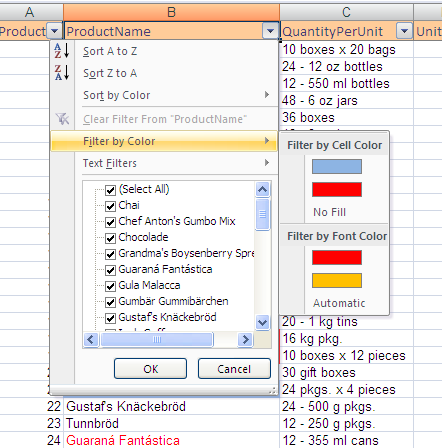Uncheck Gumbär Gummibärchen checkbox
The width and height of the screenshot is (442, 448).
pyautogui.click(x=110, y=302)
